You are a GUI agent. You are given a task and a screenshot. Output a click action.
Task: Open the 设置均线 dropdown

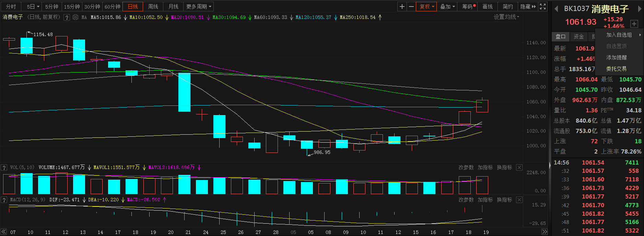[506, 17]
